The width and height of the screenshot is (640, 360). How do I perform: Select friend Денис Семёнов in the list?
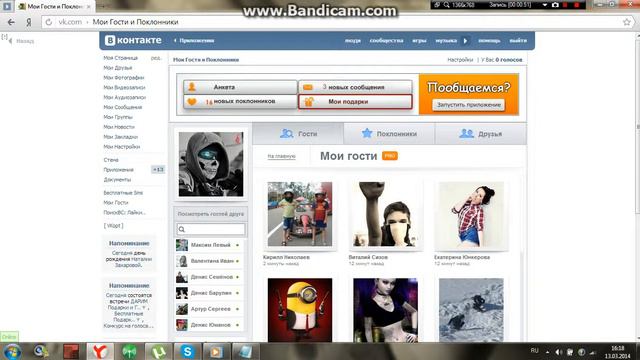pos(209,277)
